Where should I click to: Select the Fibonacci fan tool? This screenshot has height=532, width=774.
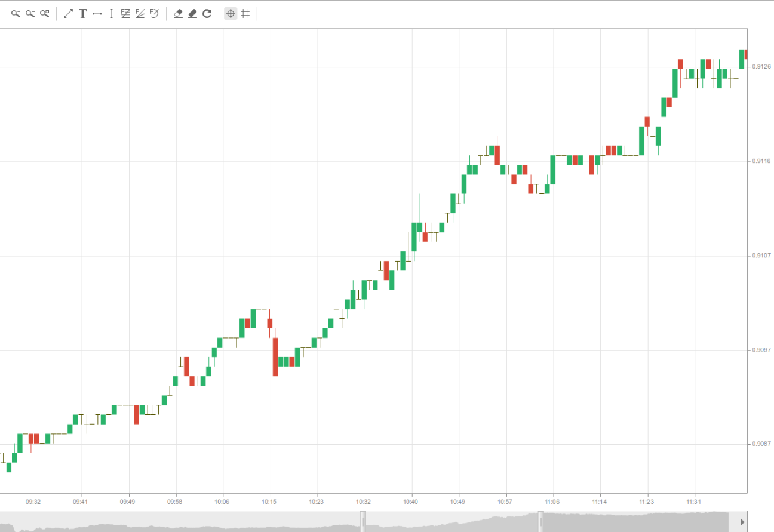coord(140,13)
